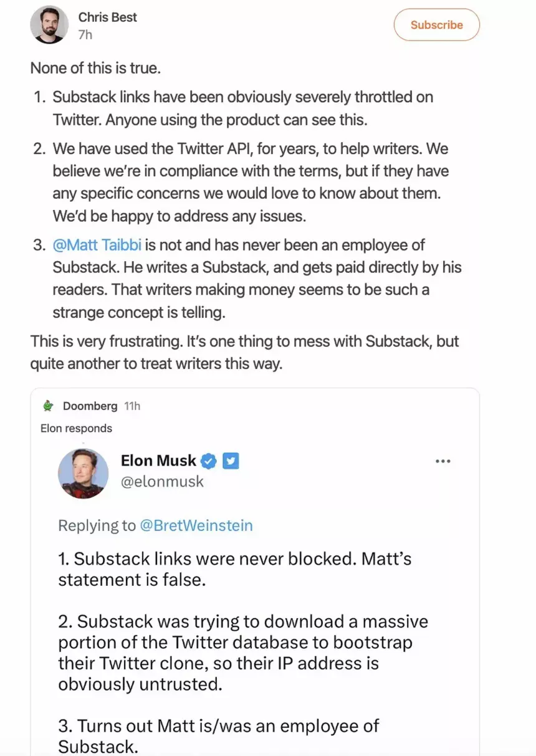This screenshot has height=756, width=536.
Task: Open the three-dot menu on Elon's tweet
Action: [x=443, y=461]
